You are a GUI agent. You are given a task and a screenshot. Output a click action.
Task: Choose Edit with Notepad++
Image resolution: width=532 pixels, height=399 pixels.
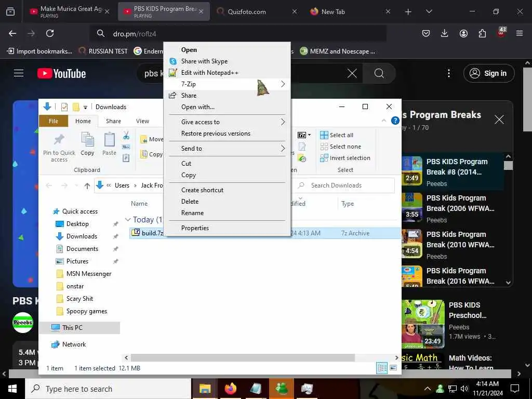(x=227, y=73)
